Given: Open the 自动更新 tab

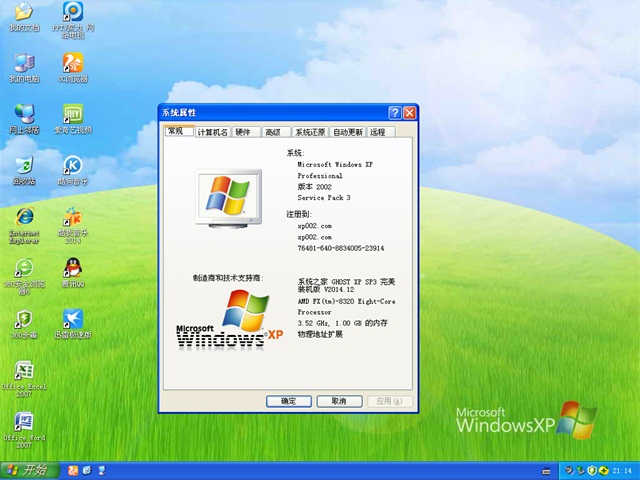Looking at the screenshot, I should click(x=348, y=132).
